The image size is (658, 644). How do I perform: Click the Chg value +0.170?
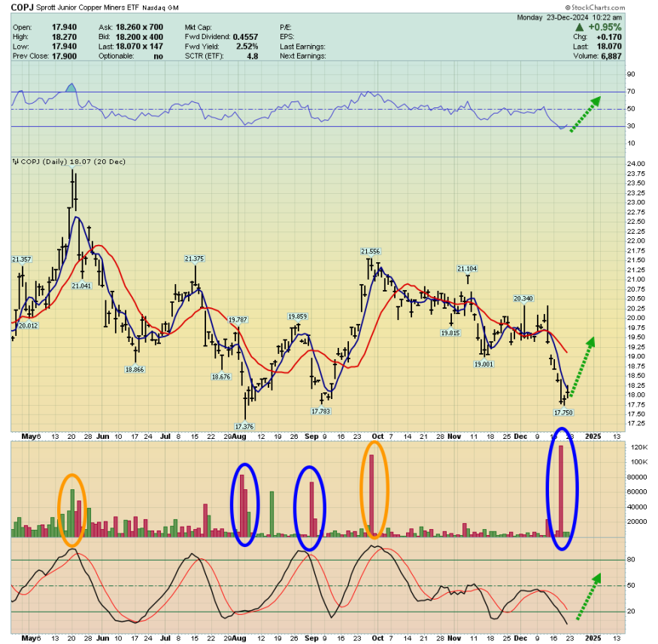[609, 38]
